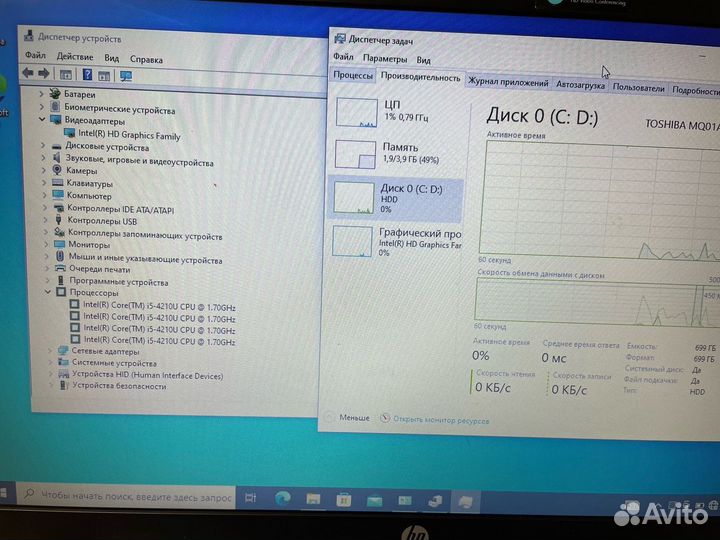Select the Сетевые адаптеры icon in device tree
This screenshot has width=720, height=540.
point(63,351)
